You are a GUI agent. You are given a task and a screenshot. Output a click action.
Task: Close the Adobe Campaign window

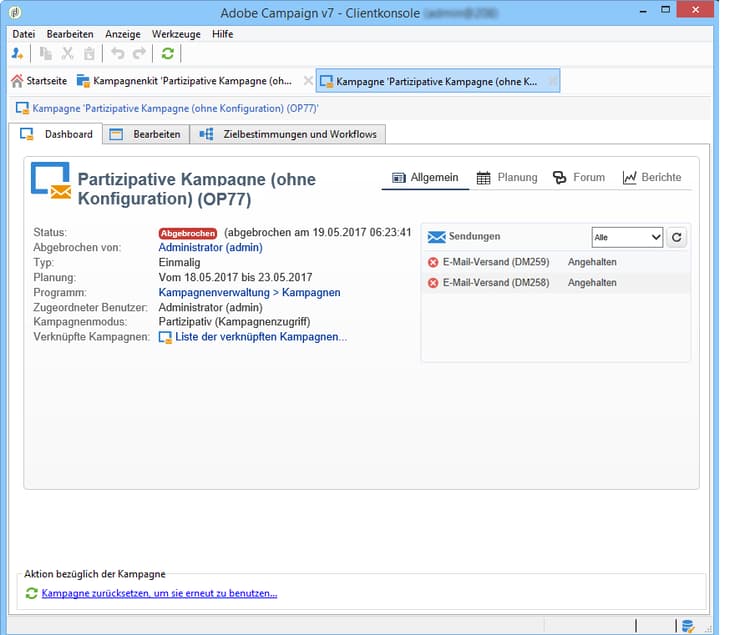tap(695, 10)
